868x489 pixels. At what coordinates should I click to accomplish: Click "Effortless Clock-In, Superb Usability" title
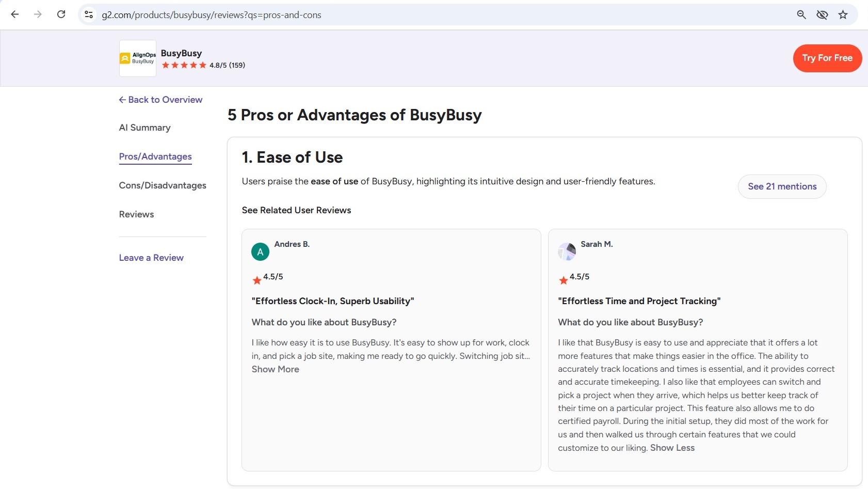point(333,301)
